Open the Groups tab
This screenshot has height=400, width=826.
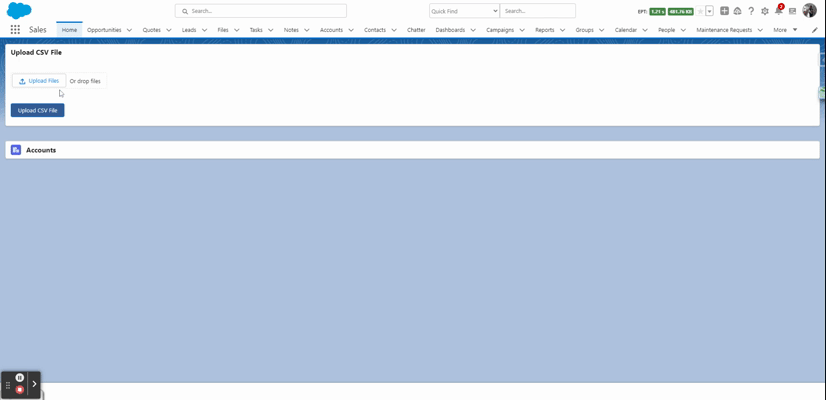(584, 30)
